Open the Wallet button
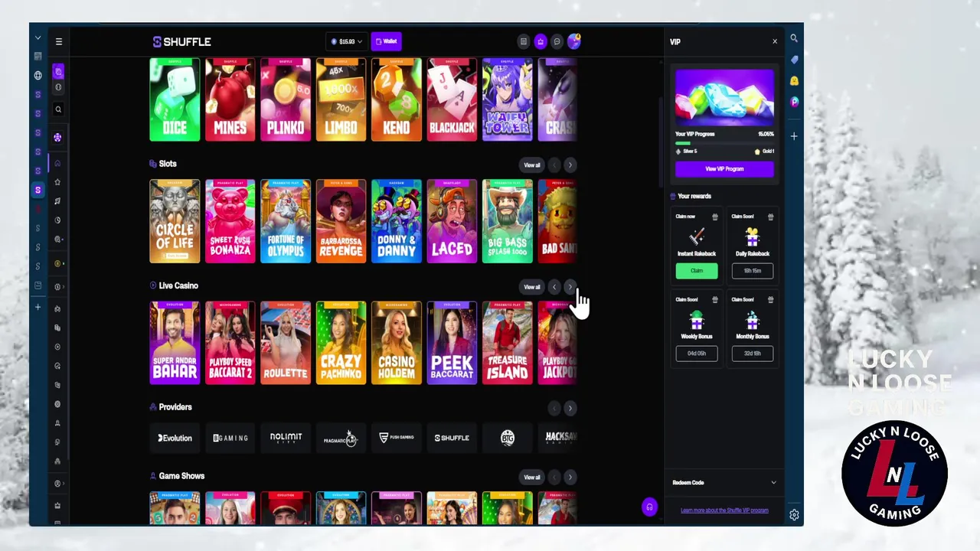Screen dimensions: 980x551 (x=387, y=41)
